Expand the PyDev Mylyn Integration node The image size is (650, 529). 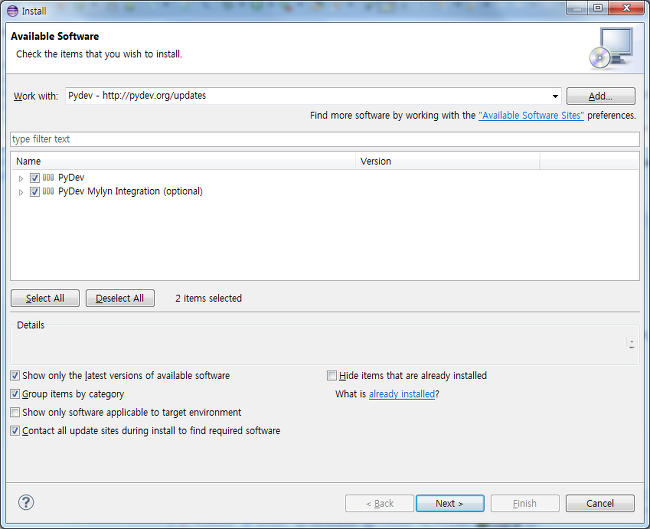click(x=21, y=192)
